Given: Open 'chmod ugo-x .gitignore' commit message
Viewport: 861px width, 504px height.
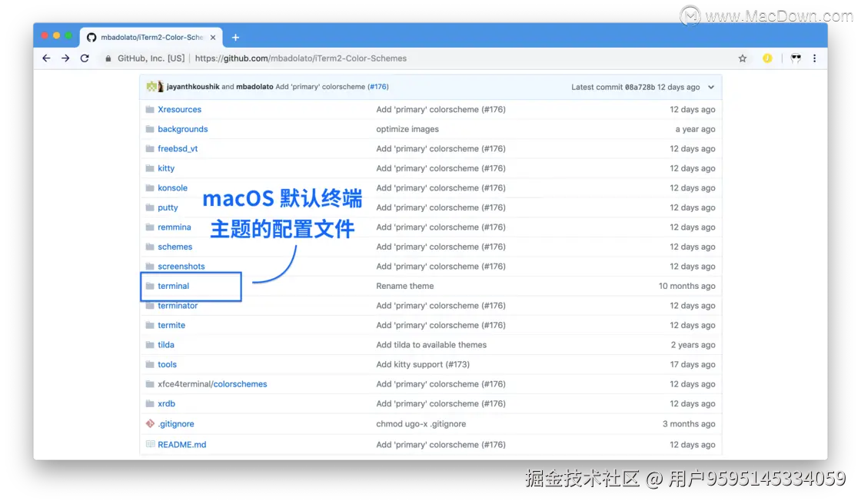Looking at the screenshot, I should [421, 424].
